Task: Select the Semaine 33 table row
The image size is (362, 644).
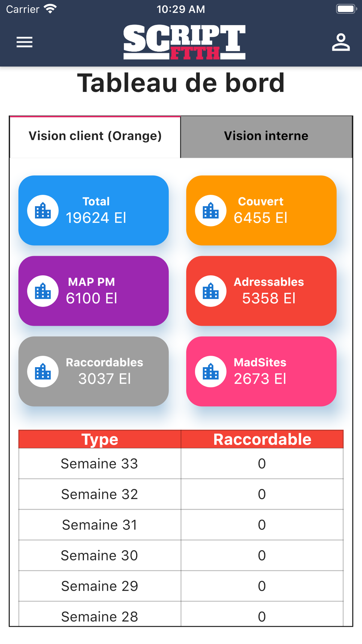Action: [181, 464]
